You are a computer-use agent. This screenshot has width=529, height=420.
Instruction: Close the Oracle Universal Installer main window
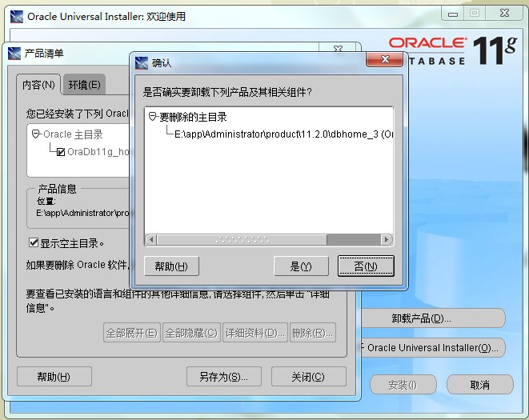pyautogui.click(x=504, y=14)
